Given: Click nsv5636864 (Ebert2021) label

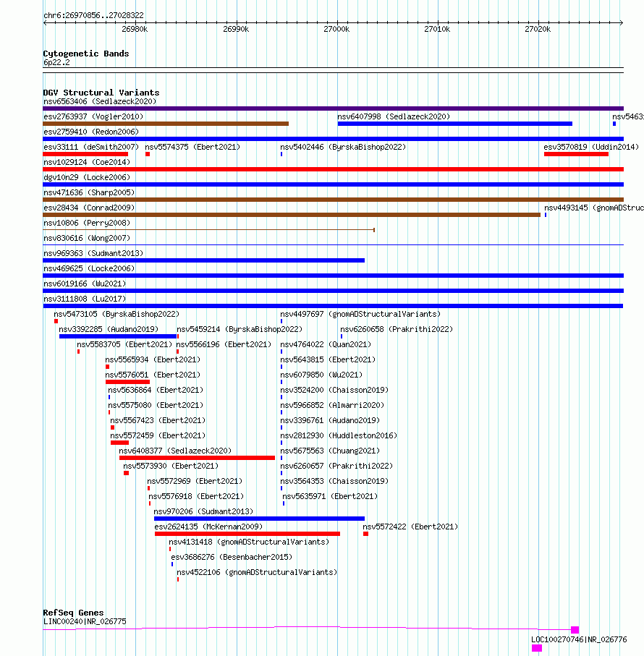Looking at the screenshot, I should (156, 390).
